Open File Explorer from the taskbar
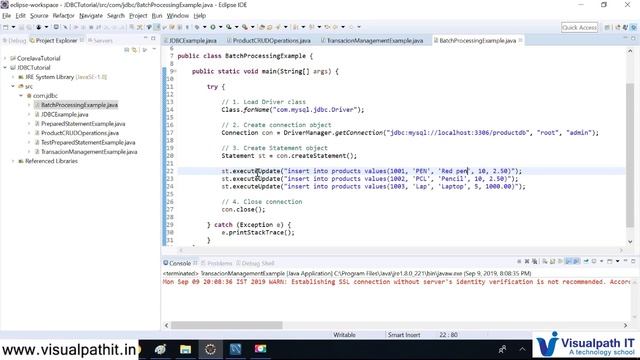The width and height of the screenshot is (640, 360). point(185,349)
